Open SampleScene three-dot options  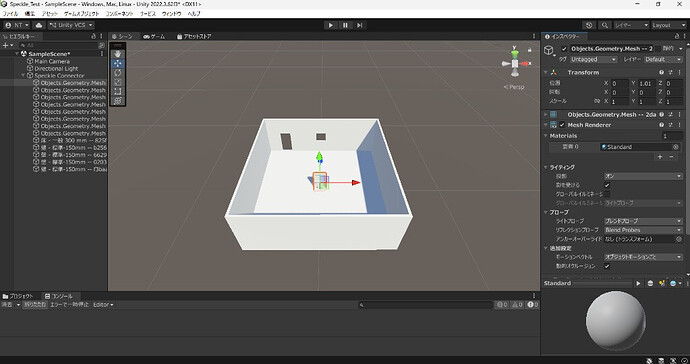(102, 54)
